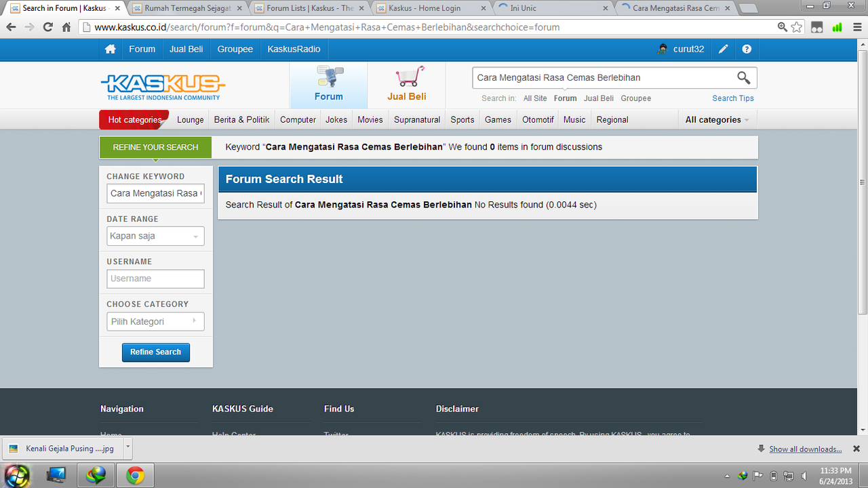Set search scope to All Site
The image size is (868, 488).
535,98
